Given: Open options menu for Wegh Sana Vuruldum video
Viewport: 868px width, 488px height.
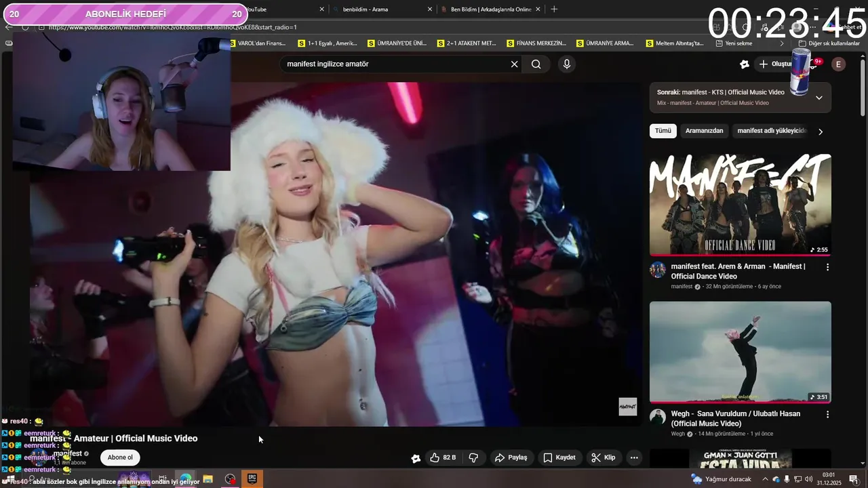Looking at the screenshot, I should (x=827, y=414).
